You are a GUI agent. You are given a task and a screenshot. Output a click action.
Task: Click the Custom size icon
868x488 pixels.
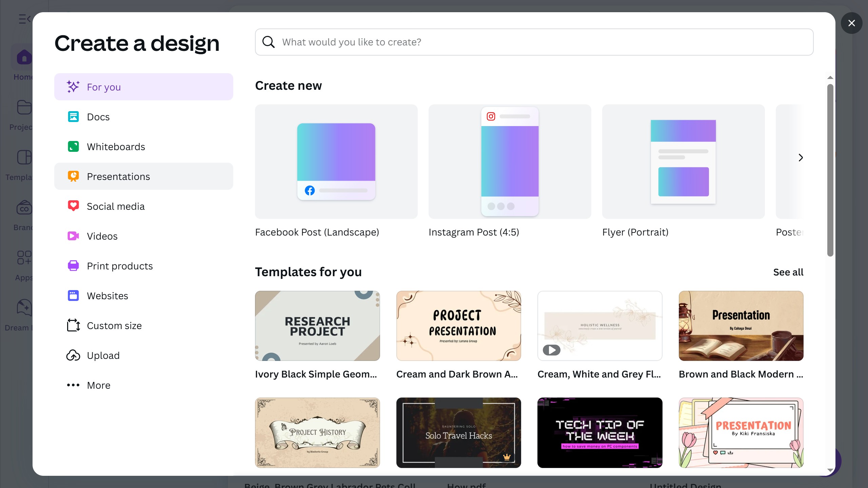click(x=73, y=325)
